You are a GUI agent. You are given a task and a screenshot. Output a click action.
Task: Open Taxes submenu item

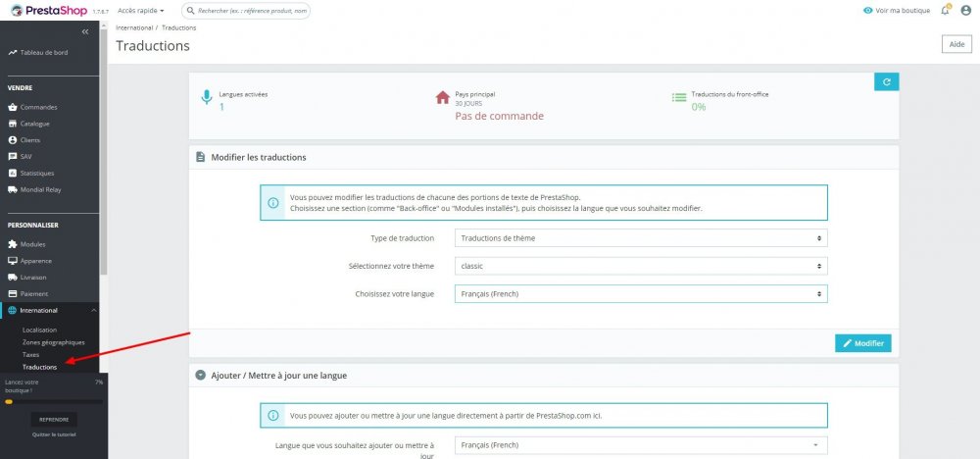pyautogui.click(x=30, y=355)
